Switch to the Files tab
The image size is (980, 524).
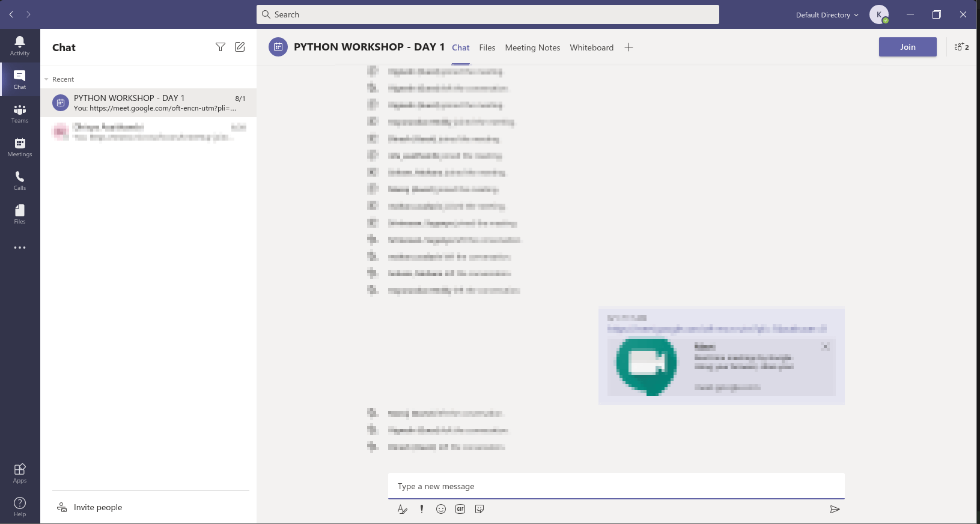(x=487, y=47)
